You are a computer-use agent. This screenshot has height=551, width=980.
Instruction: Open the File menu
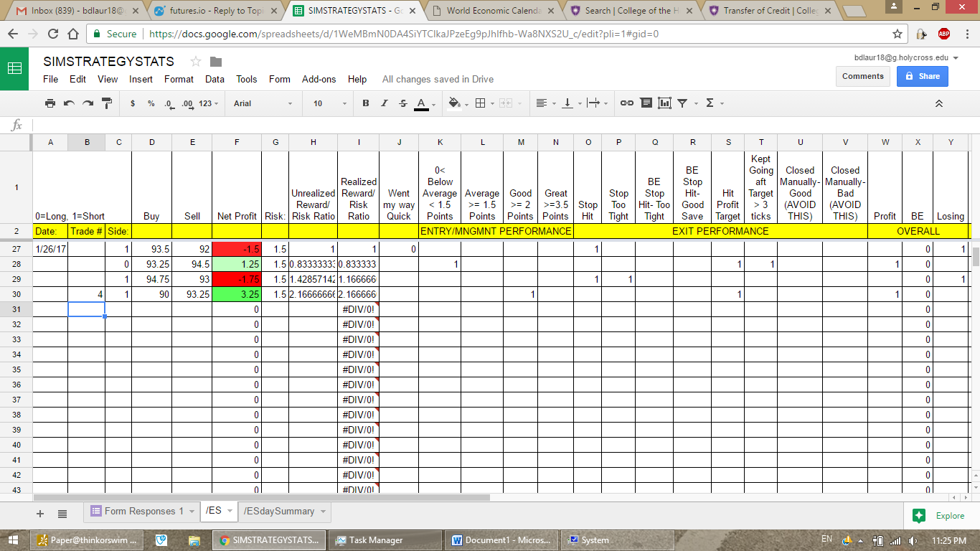(51, 79)
